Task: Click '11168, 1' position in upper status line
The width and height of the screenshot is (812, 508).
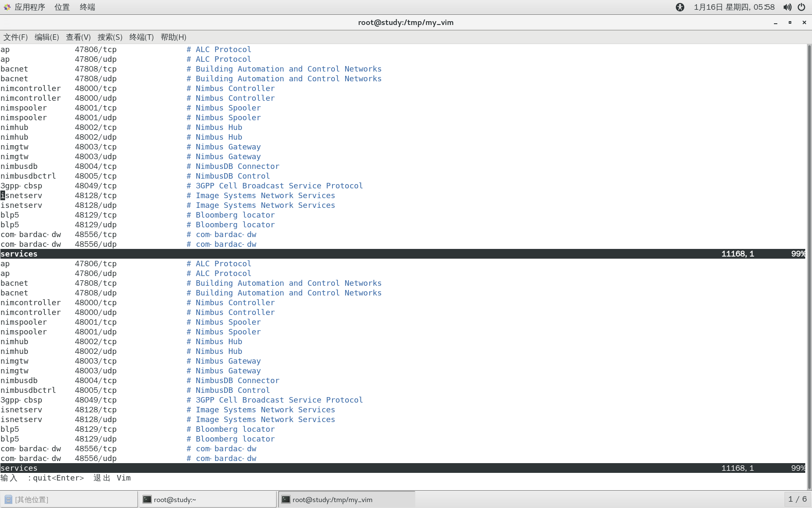Action: pyautogui.click(x=738, y=254)
